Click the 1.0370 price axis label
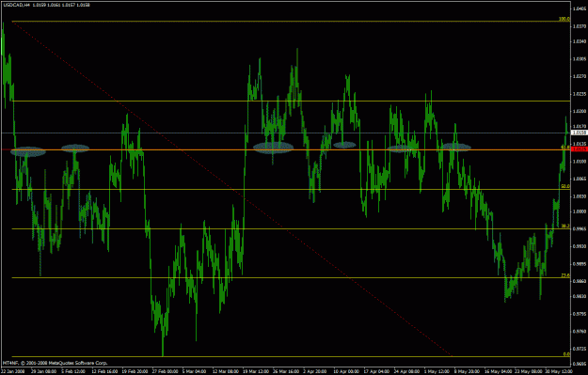 coord(580,26)
